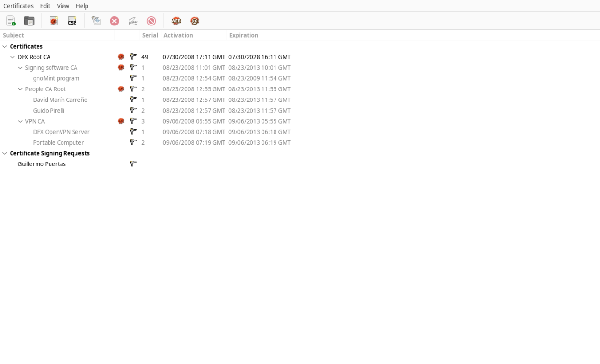Click the new certificate database icon
Screen dimensions: 600x364
(11, 21)
